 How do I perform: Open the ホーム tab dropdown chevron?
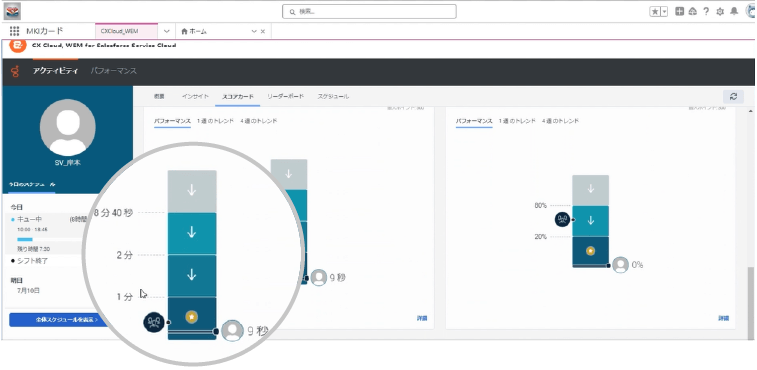(x=254, y=31)
